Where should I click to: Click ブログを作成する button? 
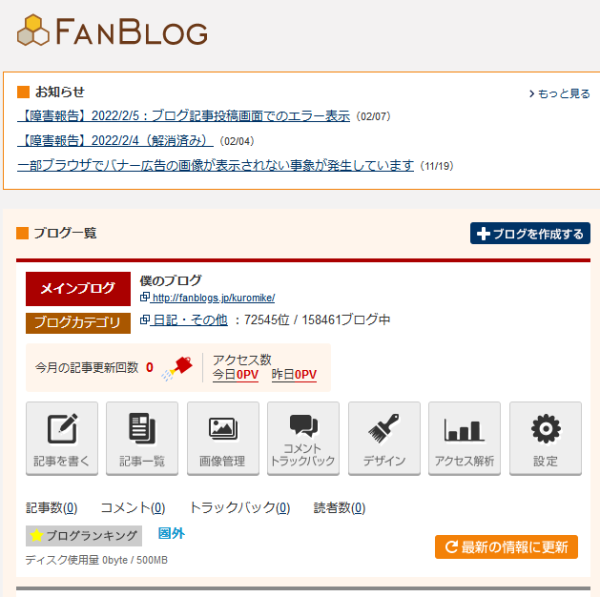(x=530, y=233)
